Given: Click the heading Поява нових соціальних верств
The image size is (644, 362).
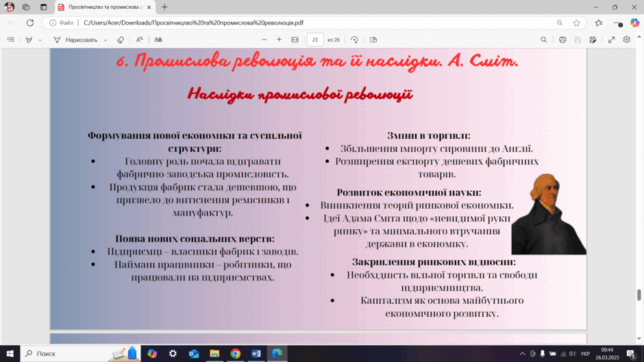Looking at the screenshot, I should (195, 238).
